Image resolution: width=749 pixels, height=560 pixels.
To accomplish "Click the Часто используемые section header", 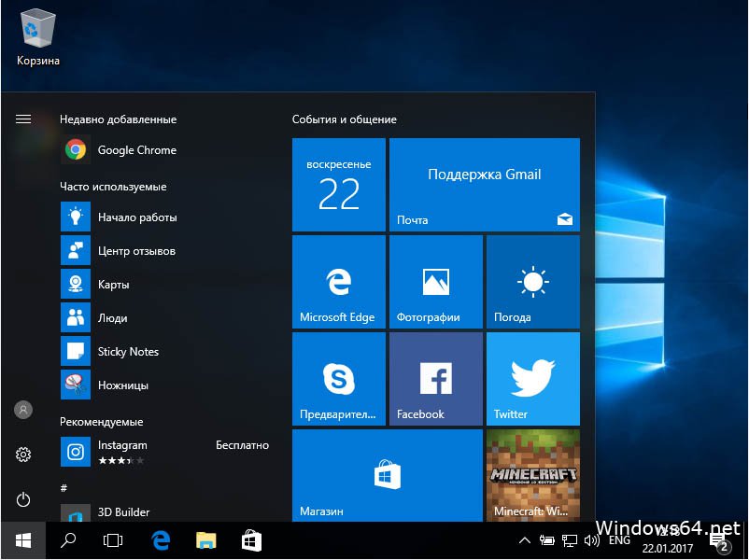I will (x=113, y=187).
